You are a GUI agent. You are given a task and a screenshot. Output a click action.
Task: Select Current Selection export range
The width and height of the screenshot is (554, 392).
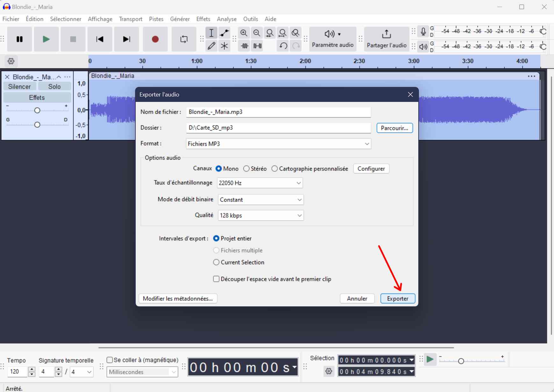pyautogui.click(x=239, y=262)
